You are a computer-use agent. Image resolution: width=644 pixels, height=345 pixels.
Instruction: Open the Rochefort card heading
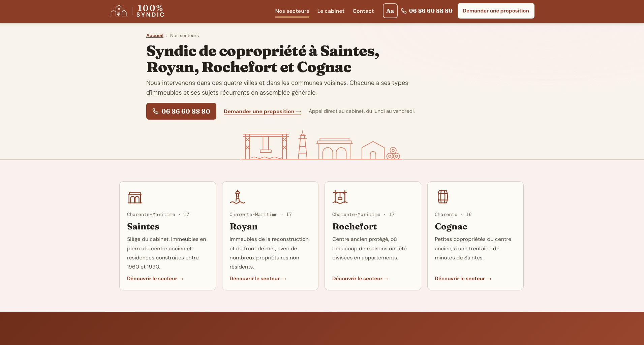[x=355, y=226]
